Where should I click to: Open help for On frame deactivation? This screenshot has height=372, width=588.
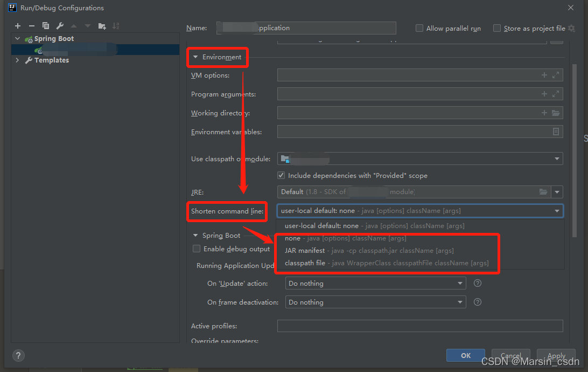[x=478, y=302]
